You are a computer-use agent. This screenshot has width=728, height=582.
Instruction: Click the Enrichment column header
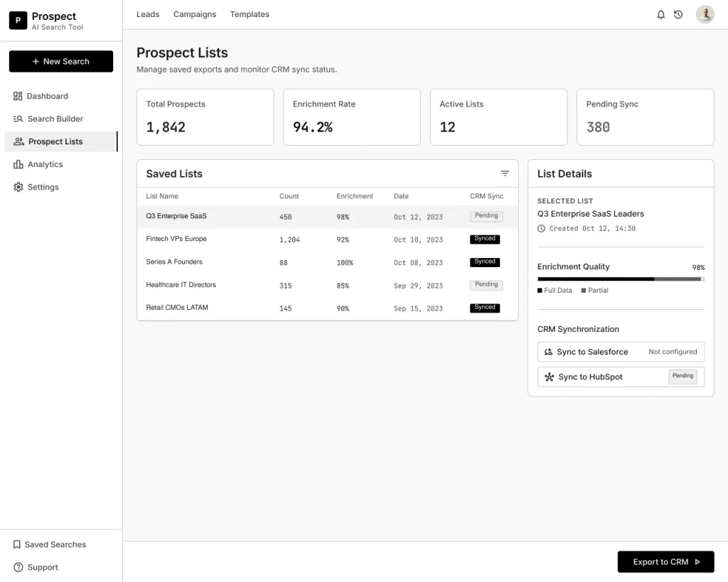tap(355, 196)
